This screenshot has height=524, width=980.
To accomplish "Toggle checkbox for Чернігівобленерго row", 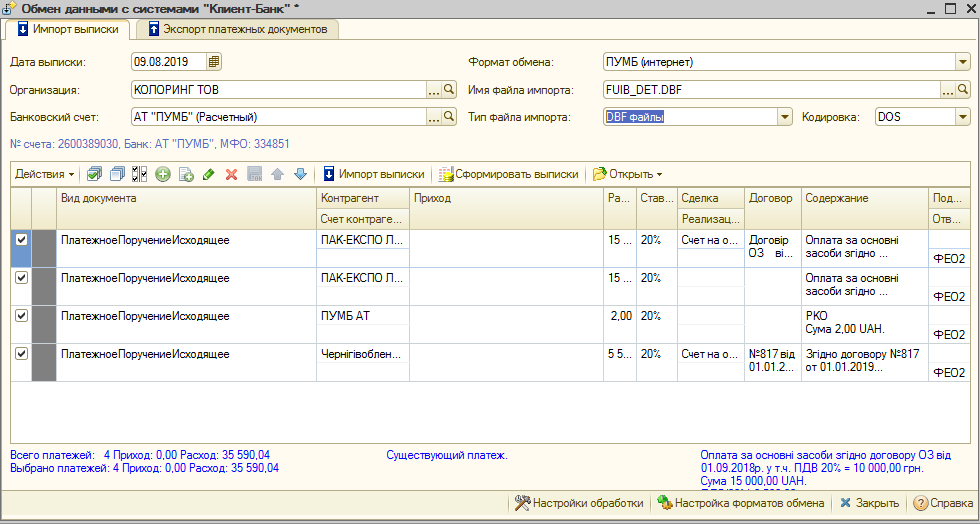I will [x=21, y=352].
